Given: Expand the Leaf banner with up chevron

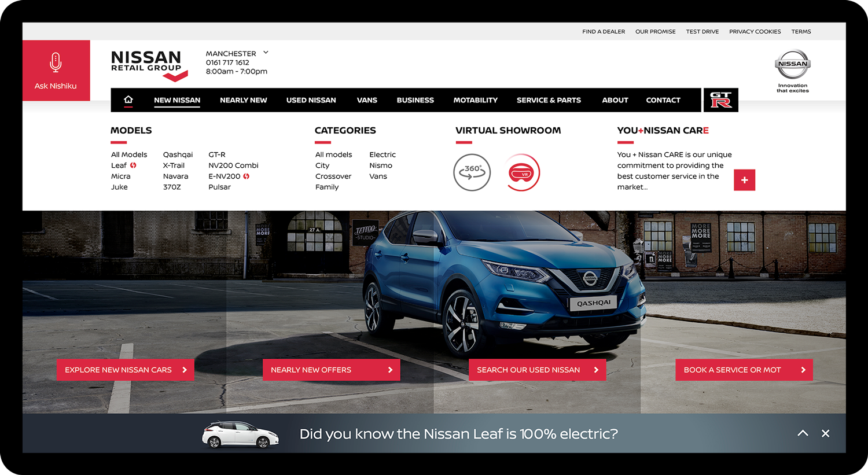Looking at the screenshot, I should [803, 433].
